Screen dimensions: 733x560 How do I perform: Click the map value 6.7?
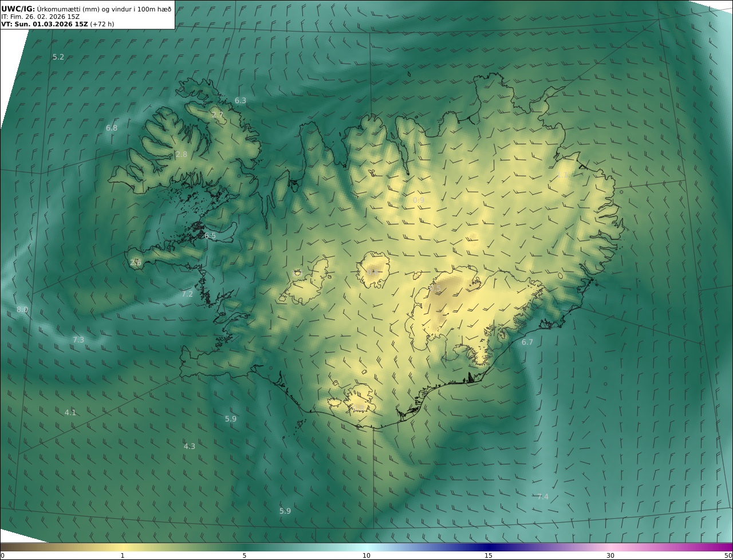527,342
